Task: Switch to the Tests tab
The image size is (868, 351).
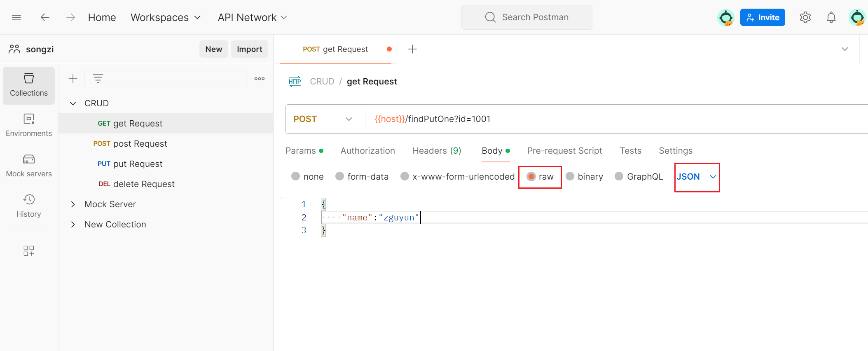Action: (x=631, y=151)
